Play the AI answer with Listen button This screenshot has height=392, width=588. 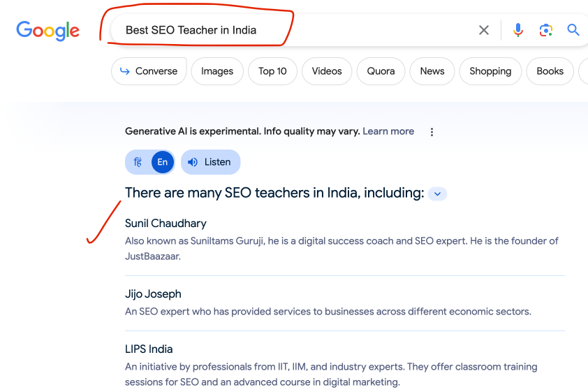(x=210, y=162)
